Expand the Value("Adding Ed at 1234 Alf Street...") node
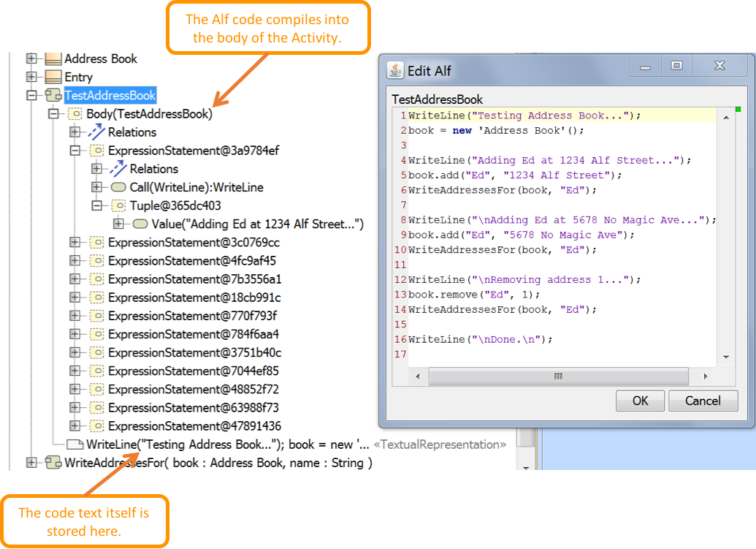756x549 pixels. coord(118,224)
